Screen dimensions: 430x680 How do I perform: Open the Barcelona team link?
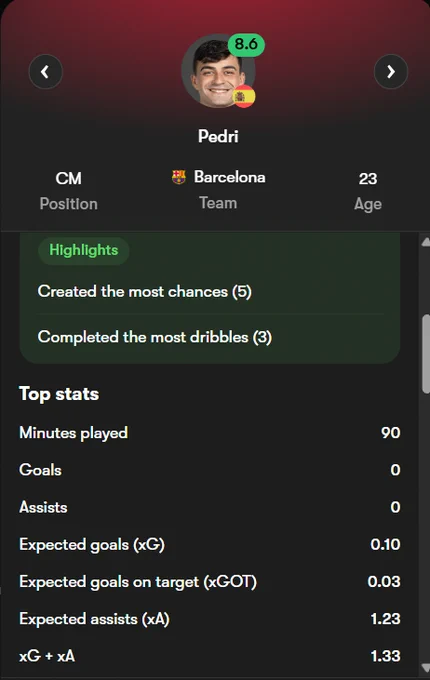(x=229, y=177)
